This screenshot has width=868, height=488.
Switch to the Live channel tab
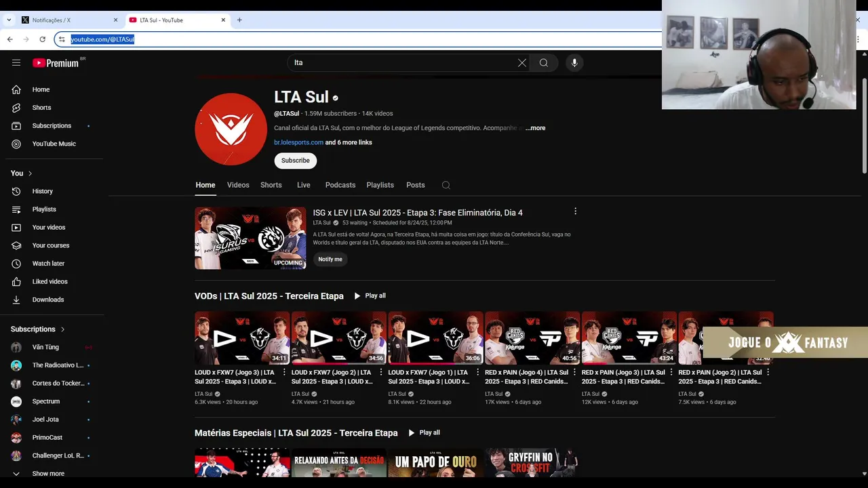[304, 185]
